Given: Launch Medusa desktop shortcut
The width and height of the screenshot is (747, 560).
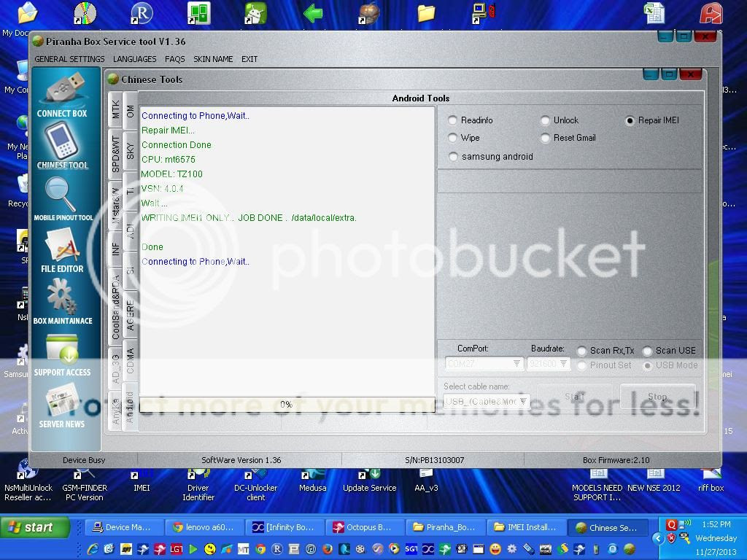Looking at the screenshot, I should coord(312,481).
